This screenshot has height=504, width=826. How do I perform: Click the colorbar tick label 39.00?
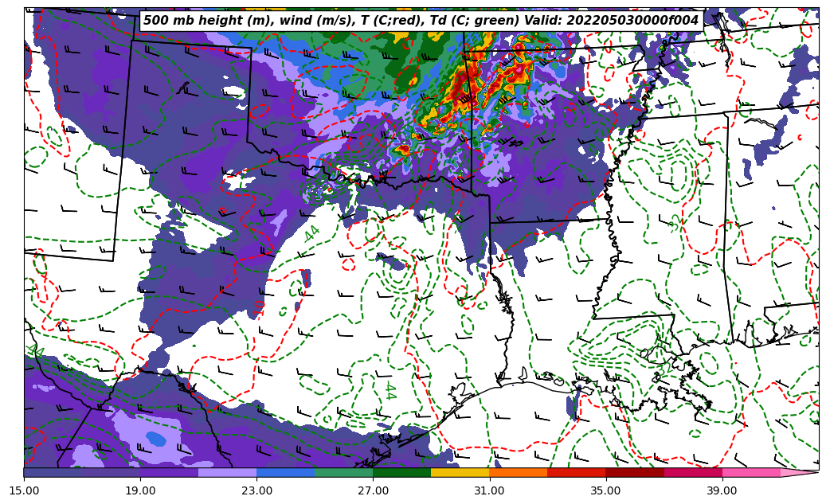(722, 490)
